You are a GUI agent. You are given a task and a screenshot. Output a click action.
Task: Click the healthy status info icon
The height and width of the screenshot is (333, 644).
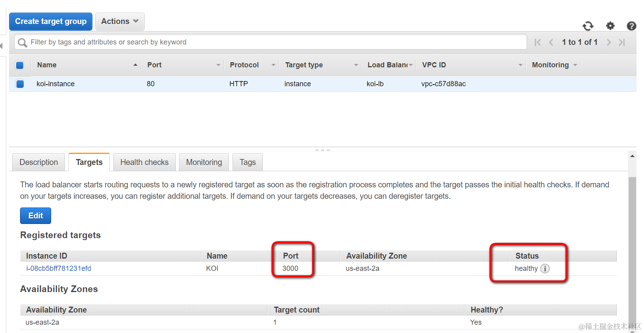[545, 268]
